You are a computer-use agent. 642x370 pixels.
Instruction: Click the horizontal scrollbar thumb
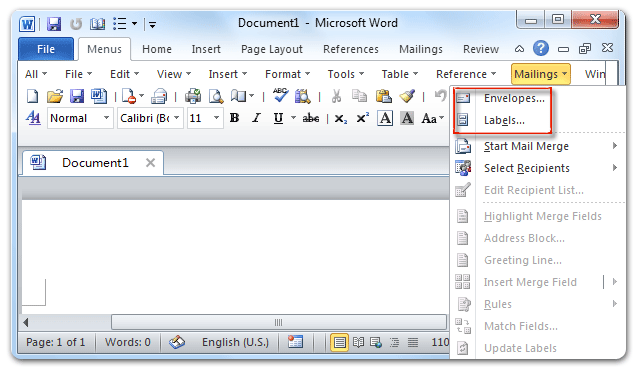(x=278, y=323)
